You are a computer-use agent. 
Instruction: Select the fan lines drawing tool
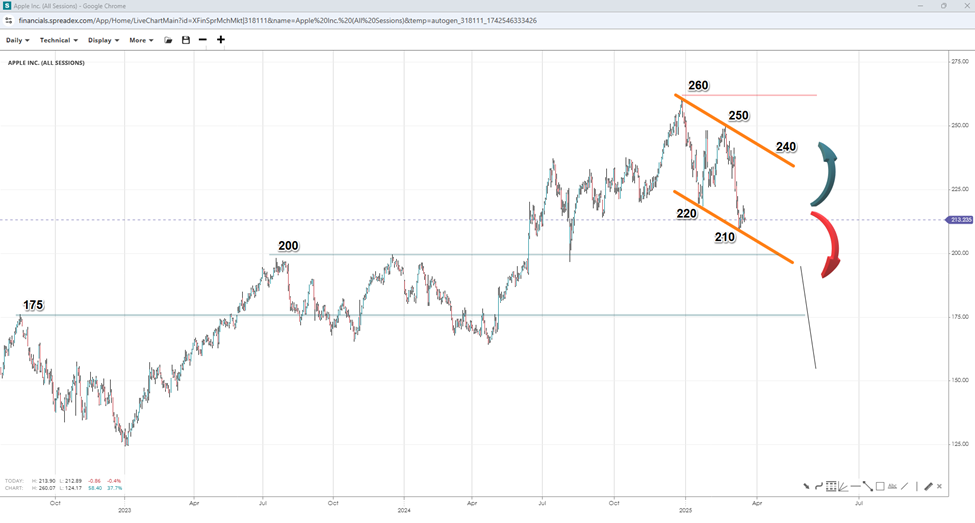click(x=843, y=487)
